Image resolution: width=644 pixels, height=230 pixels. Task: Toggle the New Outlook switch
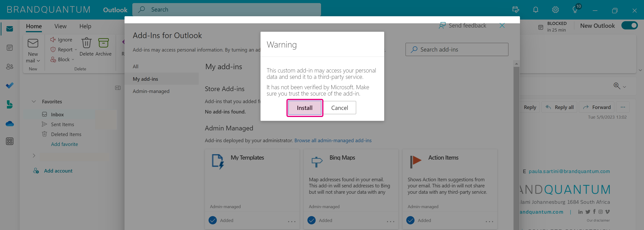point(629,25)
